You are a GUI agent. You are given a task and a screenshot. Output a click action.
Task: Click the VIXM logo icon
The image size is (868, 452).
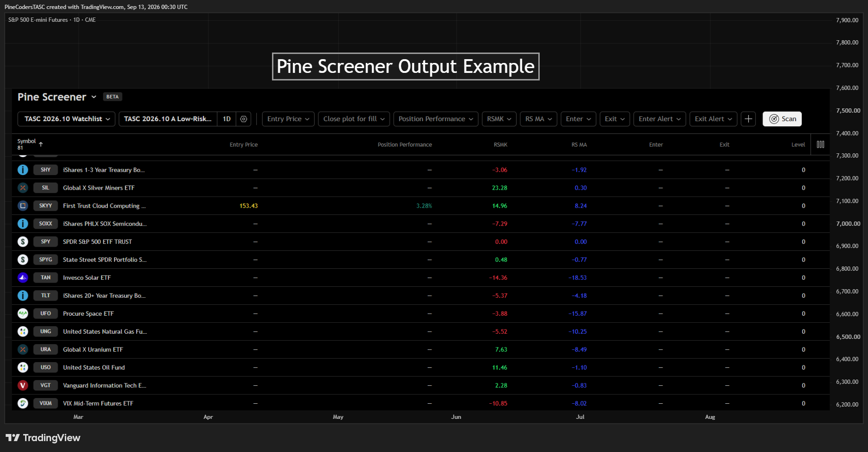tap(23, 404)
